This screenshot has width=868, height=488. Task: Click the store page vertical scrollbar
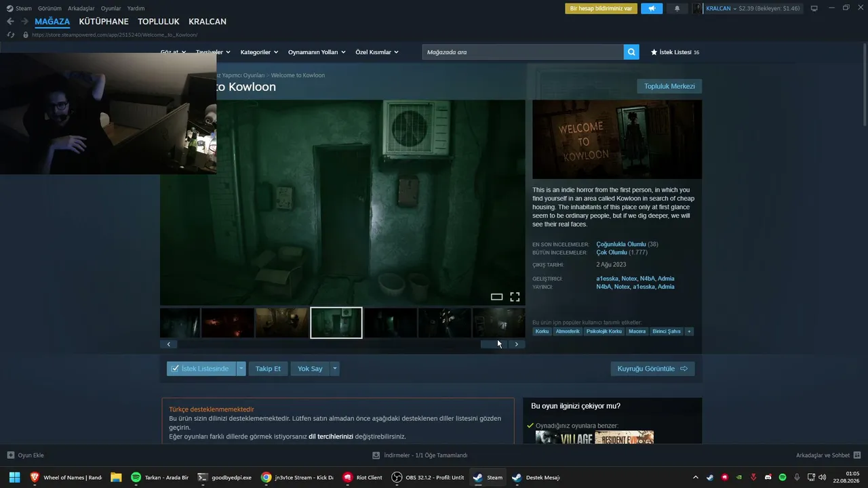pos(865,85)
